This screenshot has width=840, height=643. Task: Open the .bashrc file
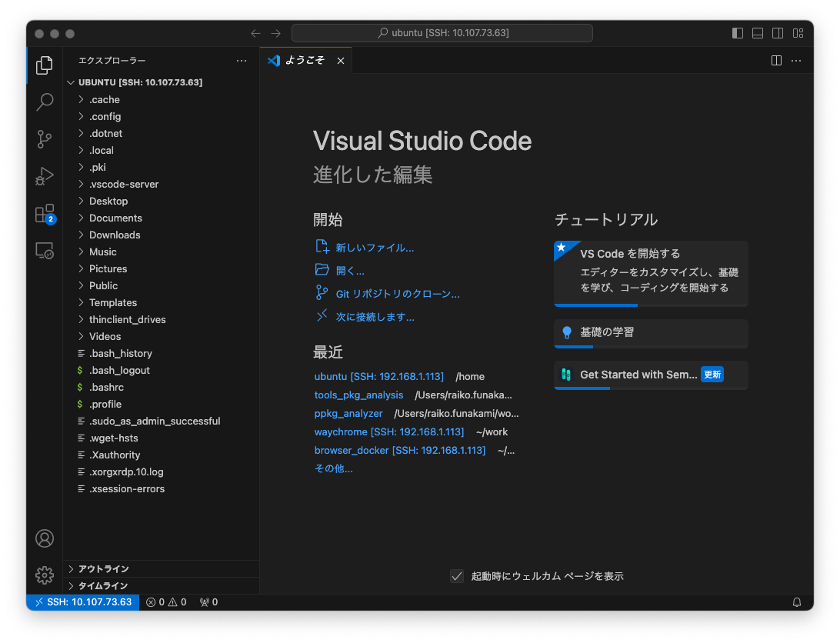[x=161, y=388]
